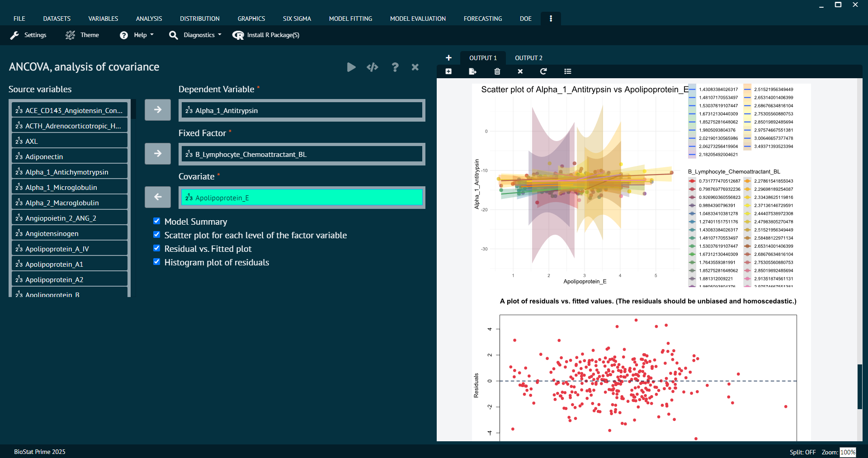Switch to OUTPUT 2 tab
Viewport: 868px width, 458px height.
coord(528,58)
